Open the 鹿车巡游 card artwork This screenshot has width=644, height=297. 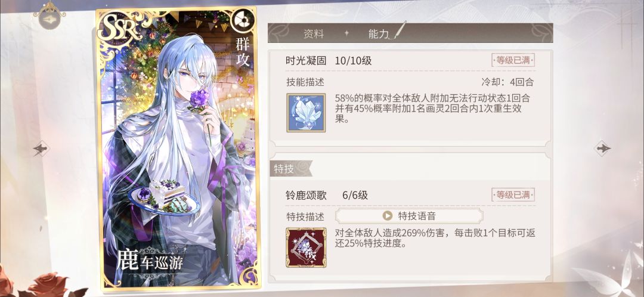[178, 148]
